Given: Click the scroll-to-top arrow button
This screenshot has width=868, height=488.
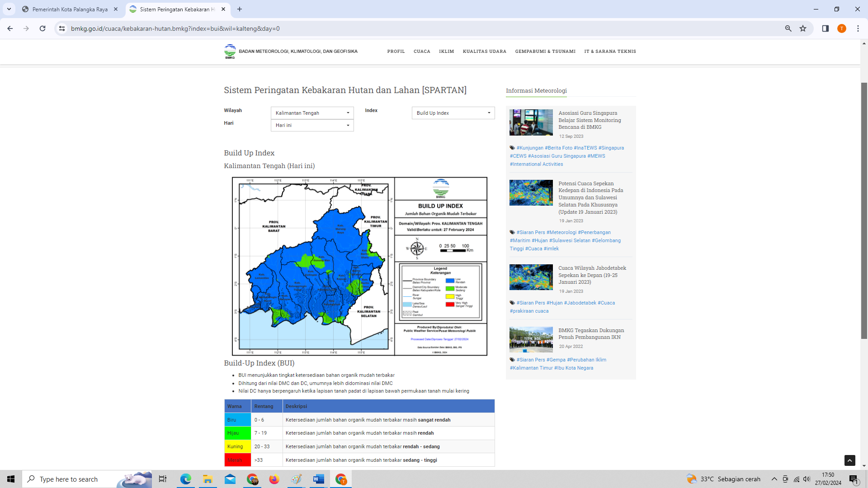Looking at the screenshot, I should coord(850,460).
